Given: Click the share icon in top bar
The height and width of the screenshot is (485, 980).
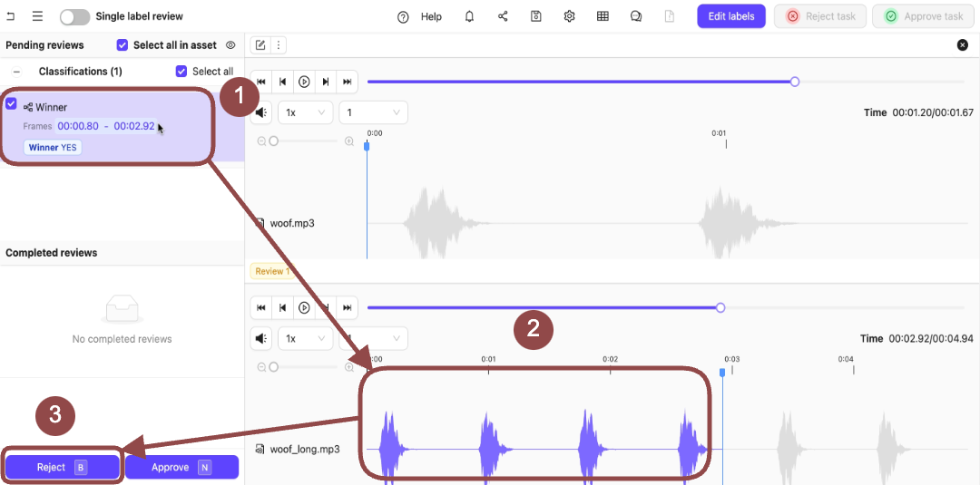Looking at the screenshot, I should click(x=503, y=16).
